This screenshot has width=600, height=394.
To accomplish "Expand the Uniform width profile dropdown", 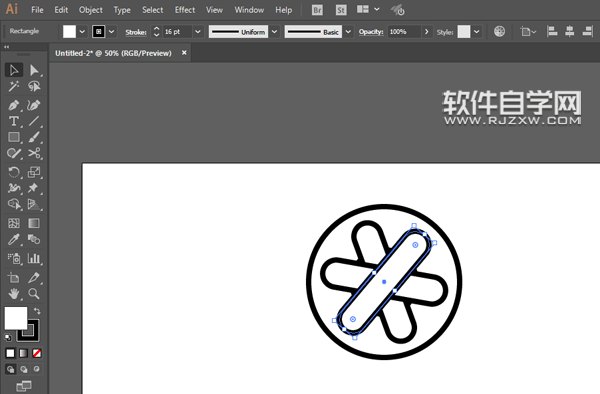I will pyautogui.click(x=274, y=32).
